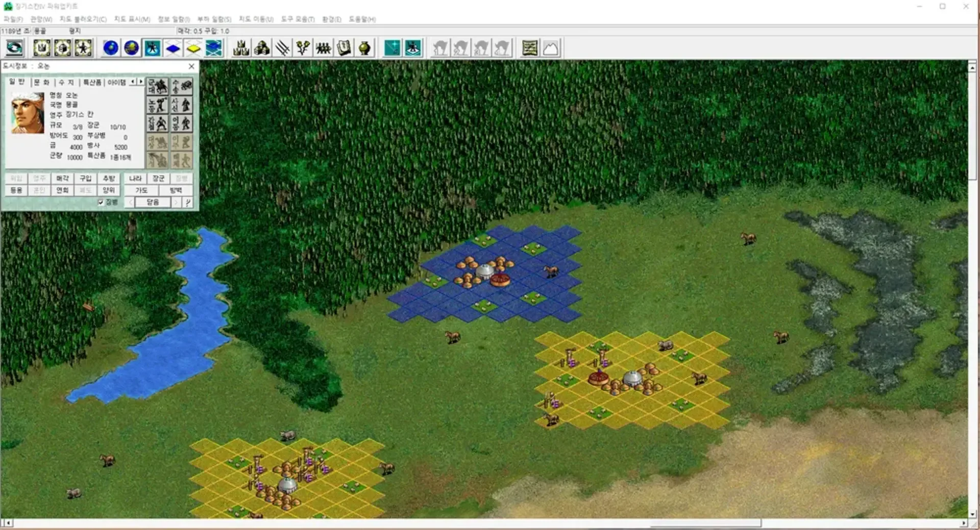
Task: Click the tab strip left arrow
Action: click(133, 82)
